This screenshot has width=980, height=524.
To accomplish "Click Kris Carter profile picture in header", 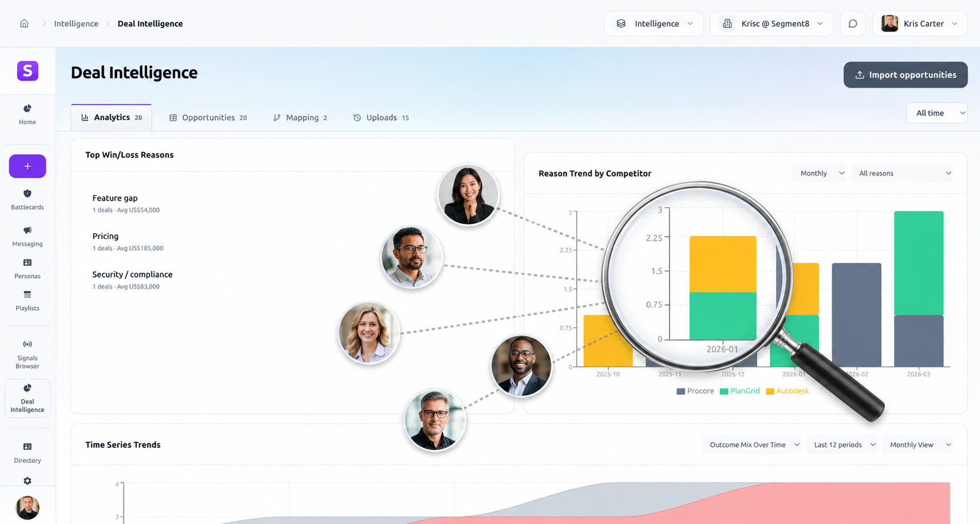I will tap(889, 23).
